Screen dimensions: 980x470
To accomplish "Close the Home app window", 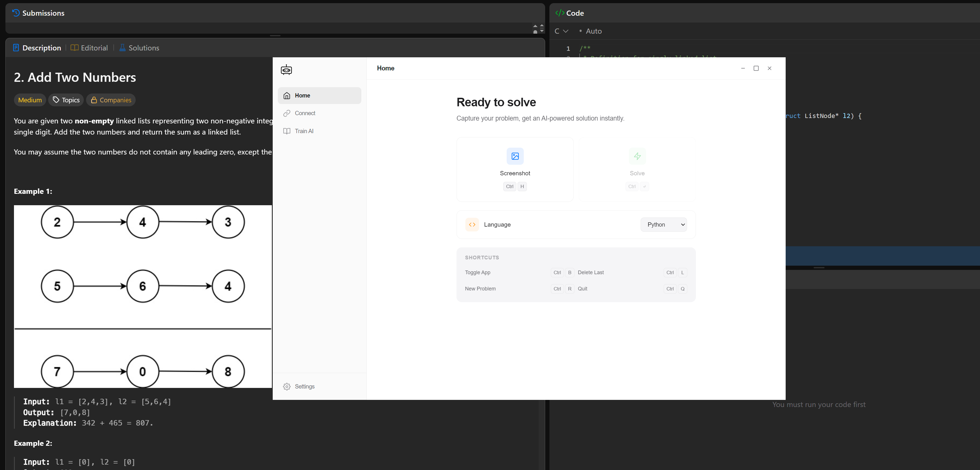I will click(x=769, y=68).
